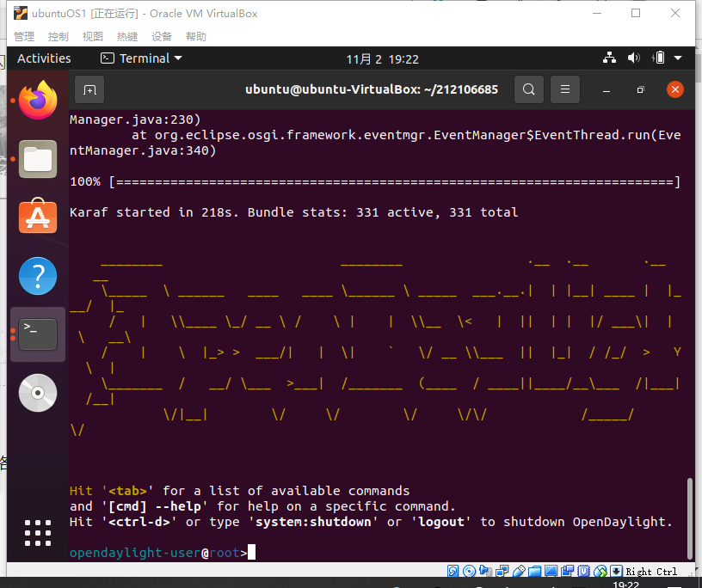Click VirtualBox recording status icon
This screenshot has height=588, width=702.
pyautogui.click(x=567, y=571)
